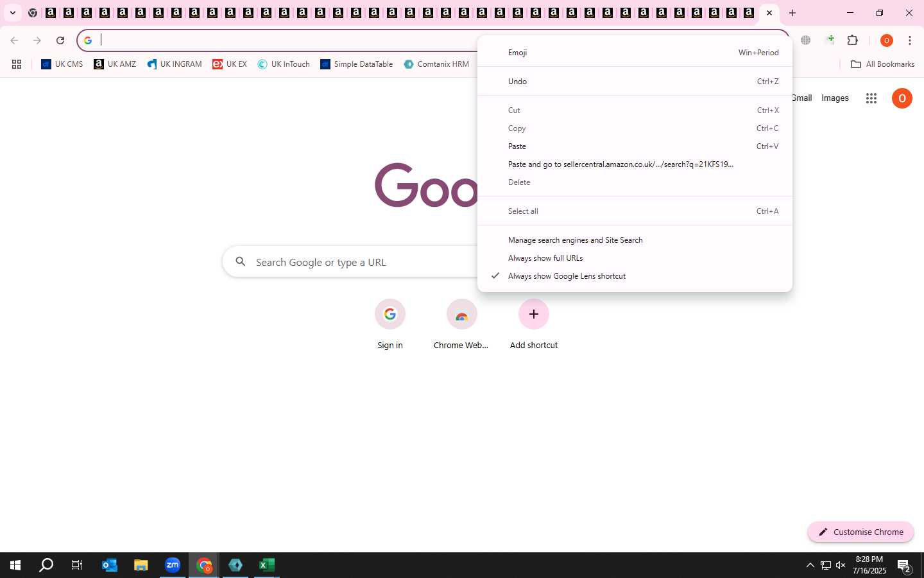Open the tab search dropdown arrow
This screenshot has height=578, width=924.
point(12,13)
